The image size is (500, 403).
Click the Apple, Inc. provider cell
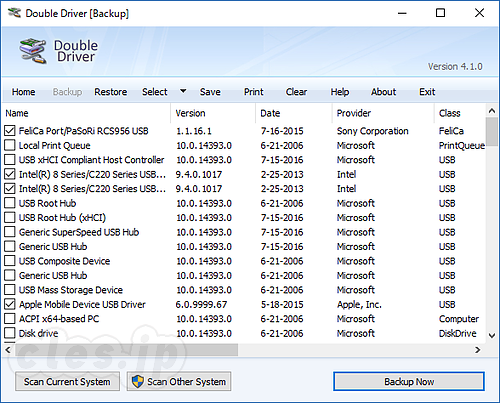click(x=359, y=304)
